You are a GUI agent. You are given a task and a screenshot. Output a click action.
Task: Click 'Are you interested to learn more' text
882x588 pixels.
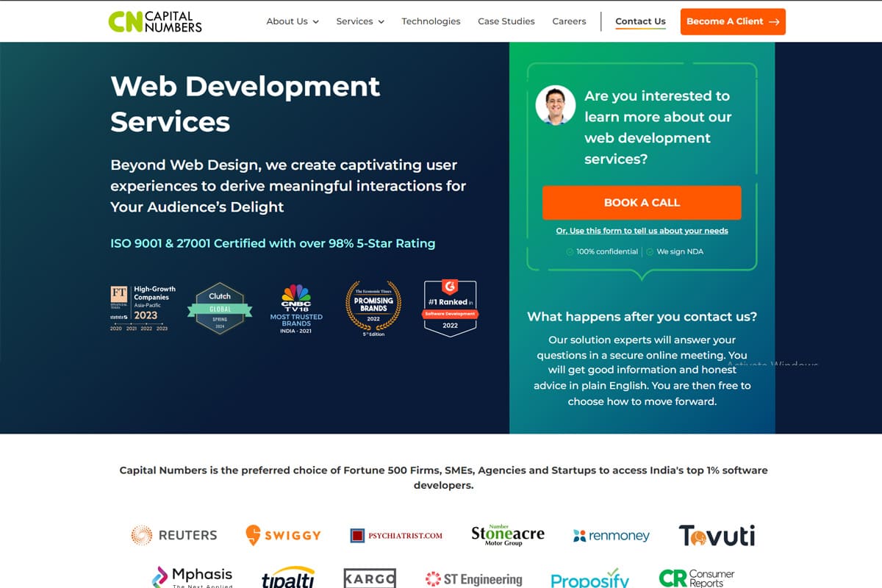click(658, 127)
